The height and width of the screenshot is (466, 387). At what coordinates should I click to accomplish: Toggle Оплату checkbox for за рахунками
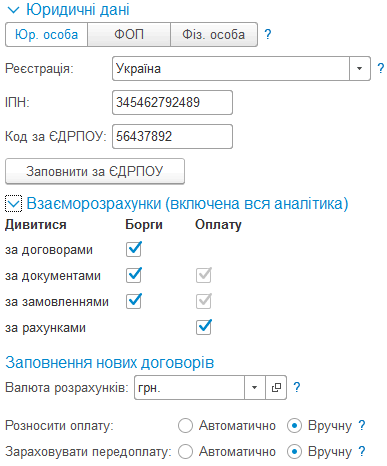[x=204, y=327]
